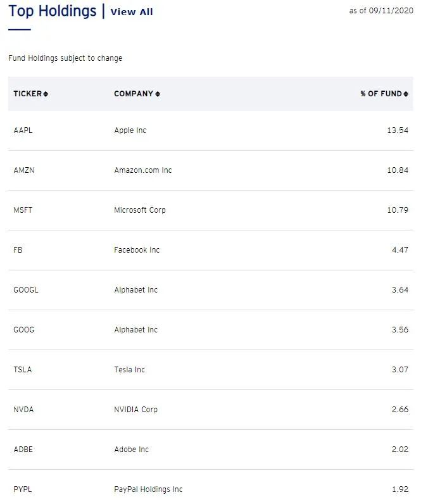Click the ADBE ticker cell

coord(23,450)
